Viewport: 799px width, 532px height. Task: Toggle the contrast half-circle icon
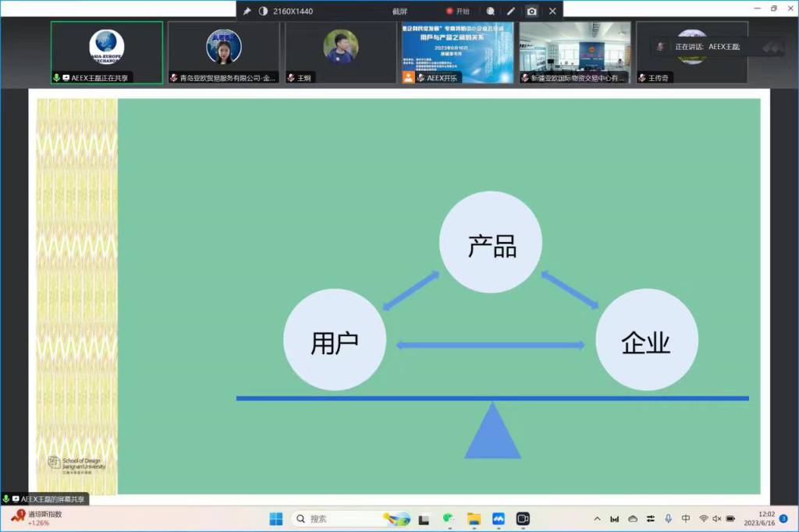click(x=262, y=11)
